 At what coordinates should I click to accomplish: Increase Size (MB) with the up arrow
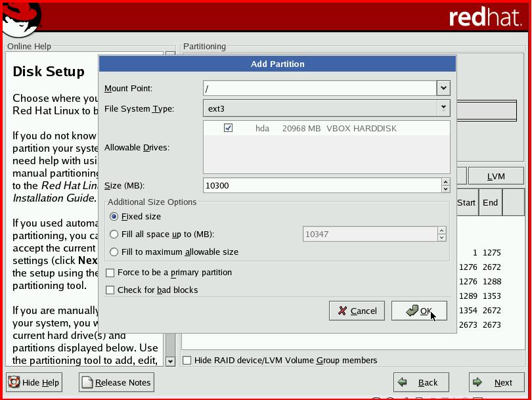coord(445,182)
